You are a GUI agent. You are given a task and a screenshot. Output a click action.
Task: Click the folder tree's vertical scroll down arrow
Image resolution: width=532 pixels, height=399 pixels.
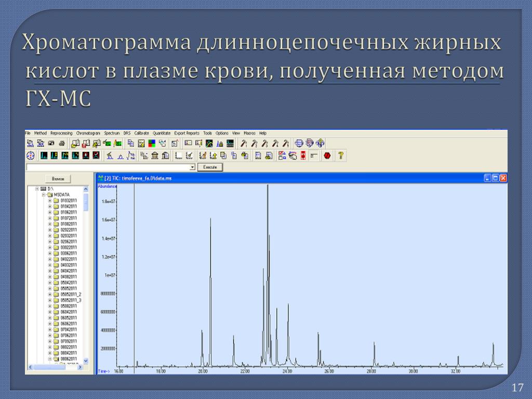[86, 361]
